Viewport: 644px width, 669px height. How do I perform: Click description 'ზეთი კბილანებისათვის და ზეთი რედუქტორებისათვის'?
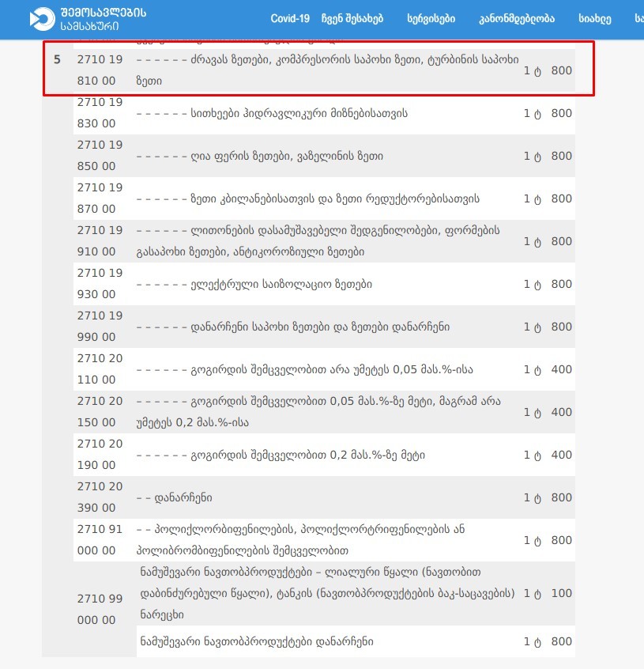(x=307, y=198)
